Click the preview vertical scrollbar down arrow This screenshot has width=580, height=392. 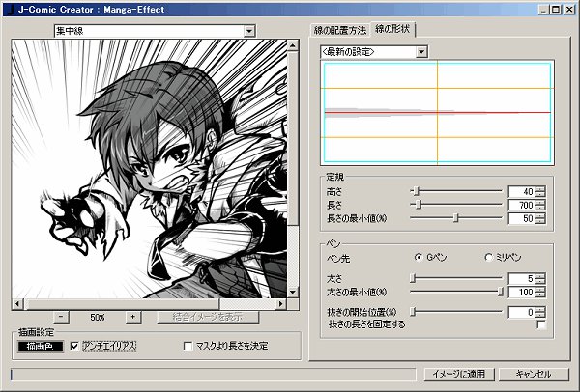point(293,292)
